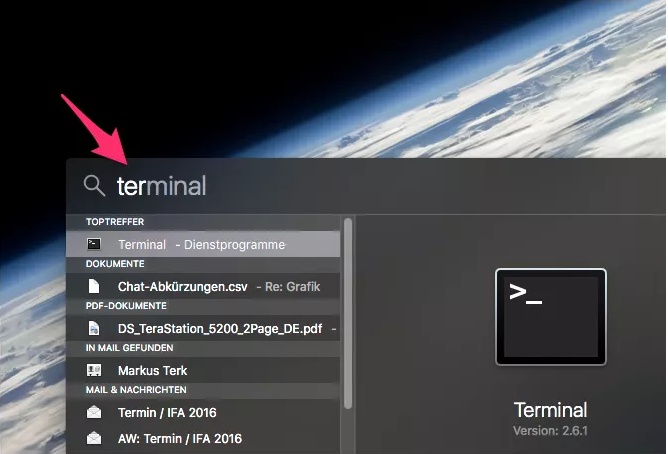The height and width of the screenshot is (454, 668).
Task: Open DS_TeraStation_5200_2Page_DE.pdf result
Action: coord(203,328)
